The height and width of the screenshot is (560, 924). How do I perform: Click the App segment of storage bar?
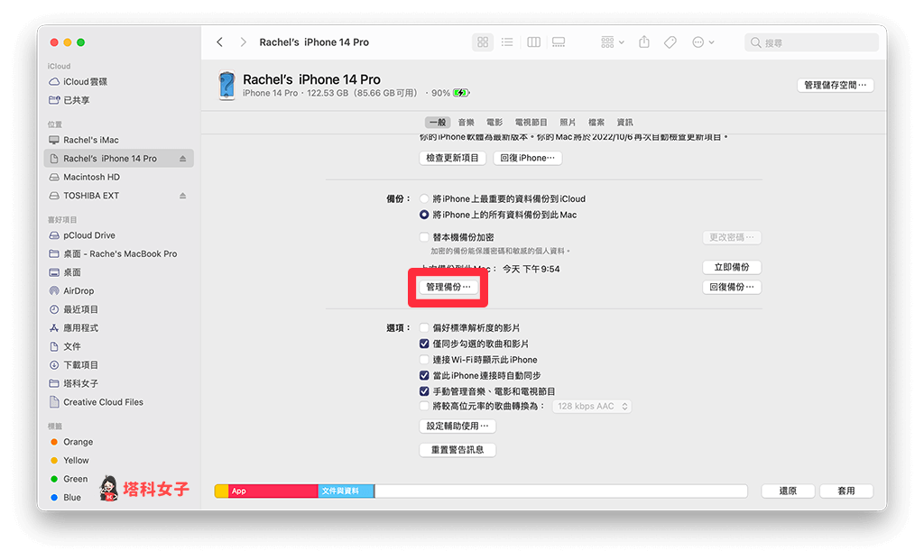[273, 491]
